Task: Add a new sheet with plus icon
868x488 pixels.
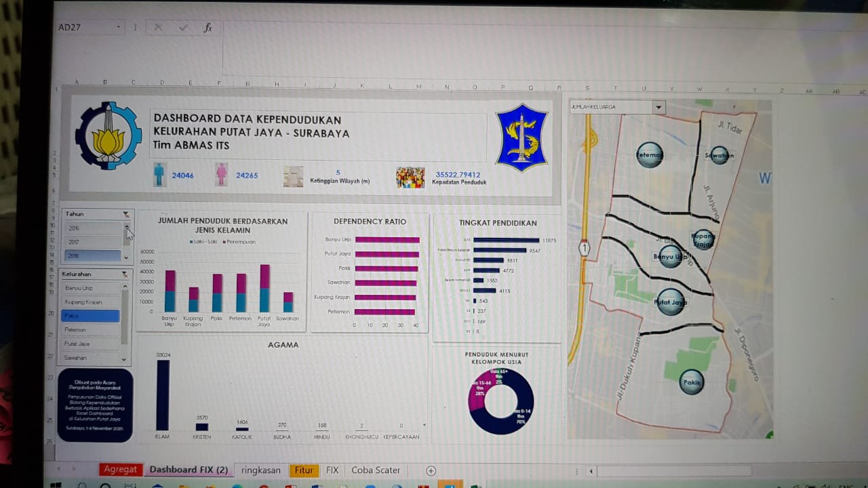Action: click(431, 470)
